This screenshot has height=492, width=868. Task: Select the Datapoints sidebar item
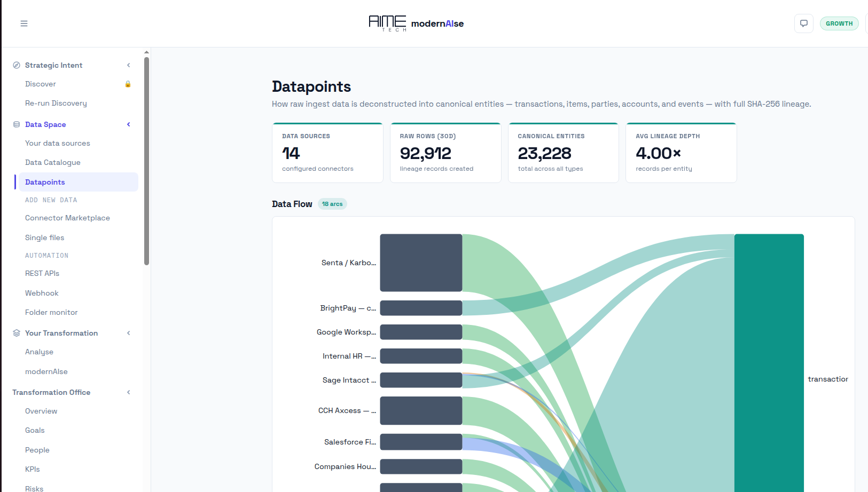tap(79, 182)
